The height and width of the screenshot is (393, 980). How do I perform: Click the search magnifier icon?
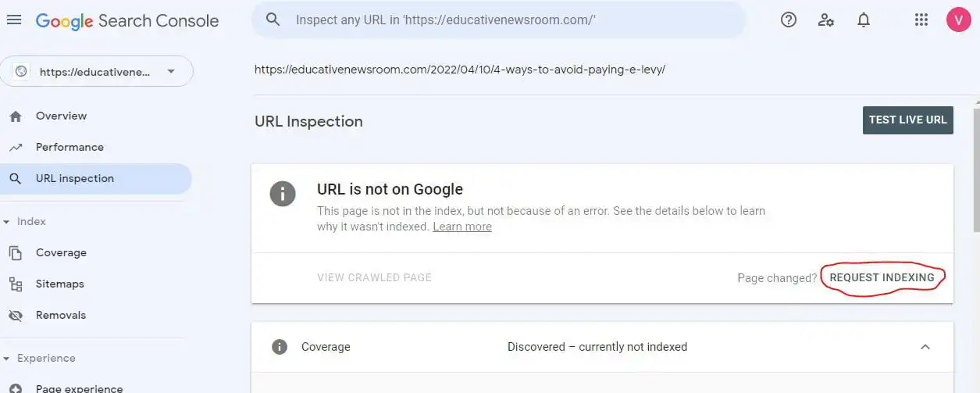(273, 20)
